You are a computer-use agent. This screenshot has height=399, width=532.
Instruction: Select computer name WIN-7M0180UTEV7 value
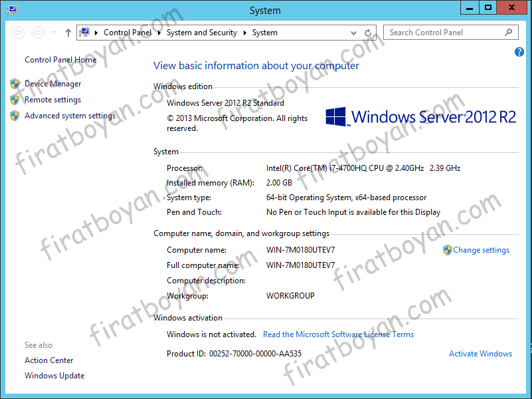(300, 250)
